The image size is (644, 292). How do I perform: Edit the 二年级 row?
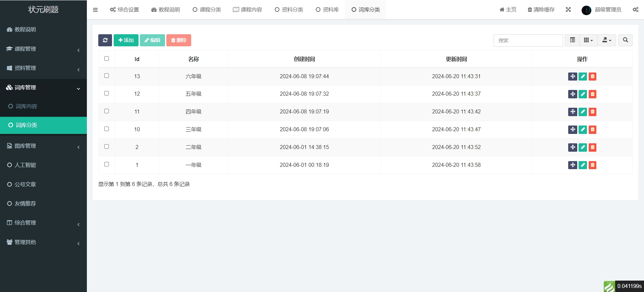tap(583, 147)
